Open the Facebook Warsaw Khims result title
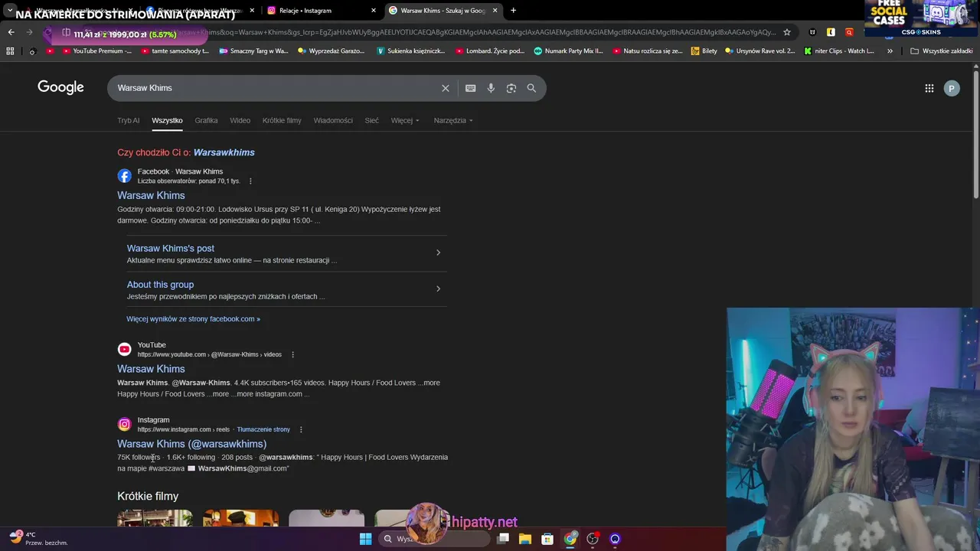This screenshot has height=551, width=980. (x=151, y=195)
